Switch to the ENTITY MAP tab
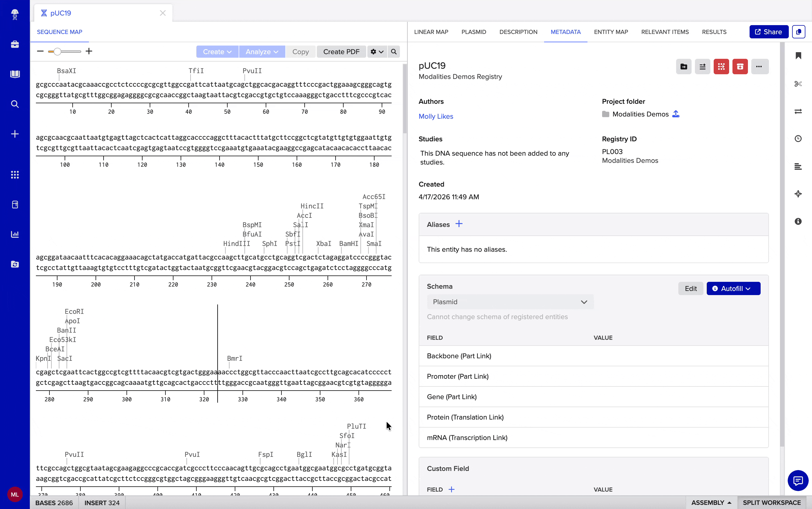The width and height of the screenshot is (812, 509). click(611, 32)
